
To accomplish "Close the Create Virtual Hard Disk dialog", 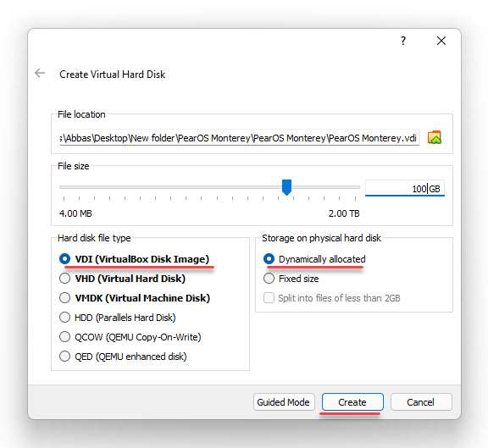I will pos(441,41).
